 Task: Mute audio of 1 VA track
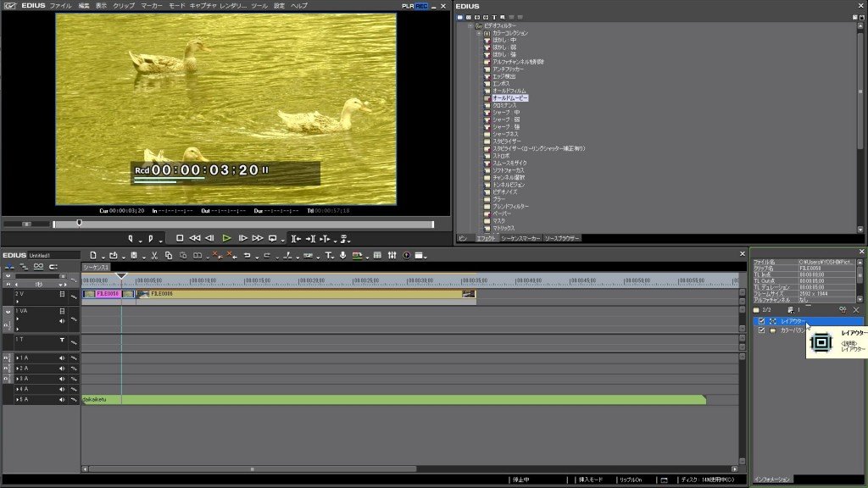(x=62, y=320)
